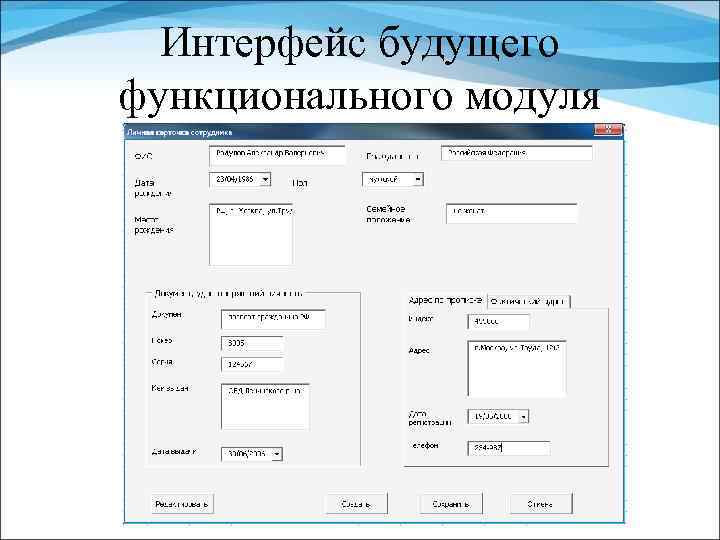Expand the Пол gender combo box
This screenshot has height=540, width=720.
[x=417, y=179]
